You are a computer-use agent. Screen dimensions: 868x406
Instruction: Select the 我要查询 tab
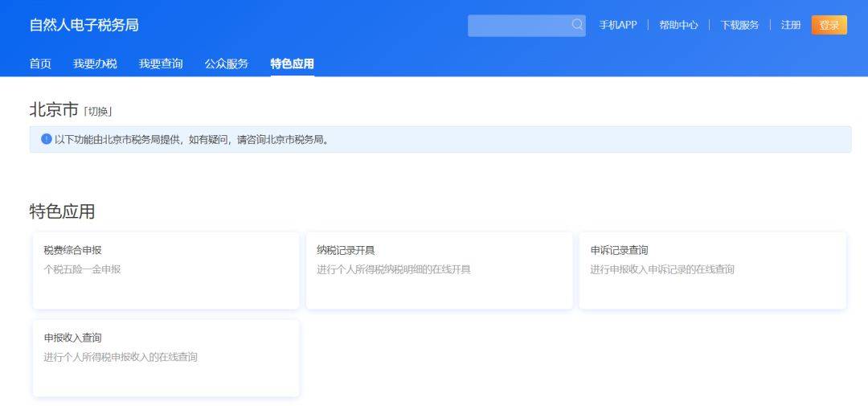[x=161, y=64]
